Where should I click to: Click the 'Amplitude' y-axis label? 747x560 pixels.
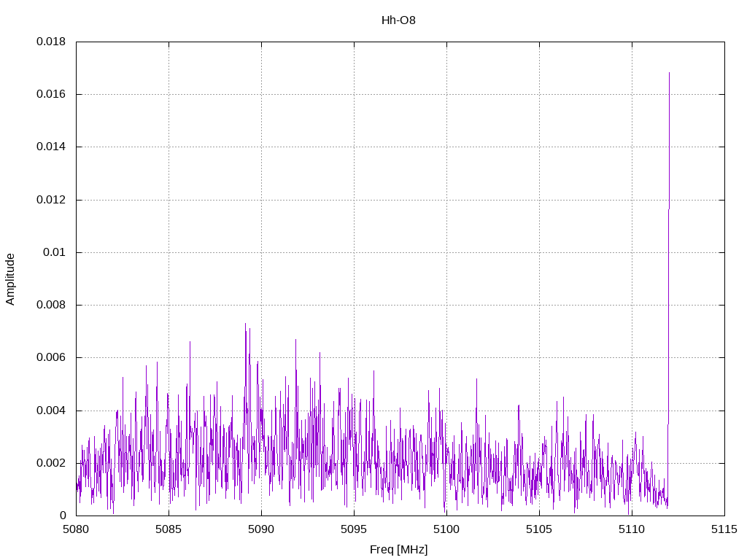(10, 279)
